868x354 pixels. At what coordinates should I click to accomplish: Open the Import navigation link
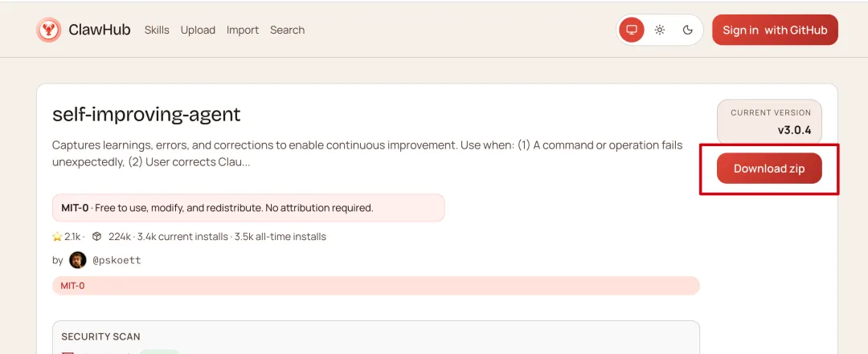coord(243,31)
